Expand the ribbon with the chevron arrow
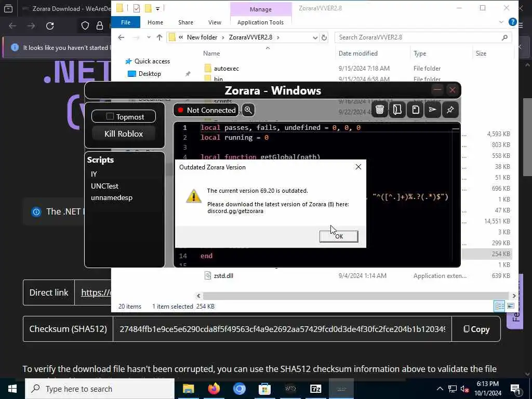Viewport: 532px width, 399px height. (x=501, y=22)
